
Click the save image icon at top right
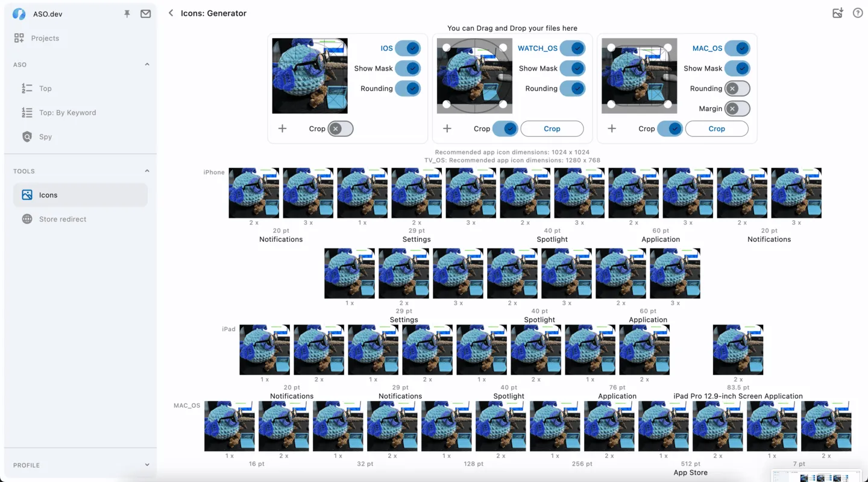(837, 13)
